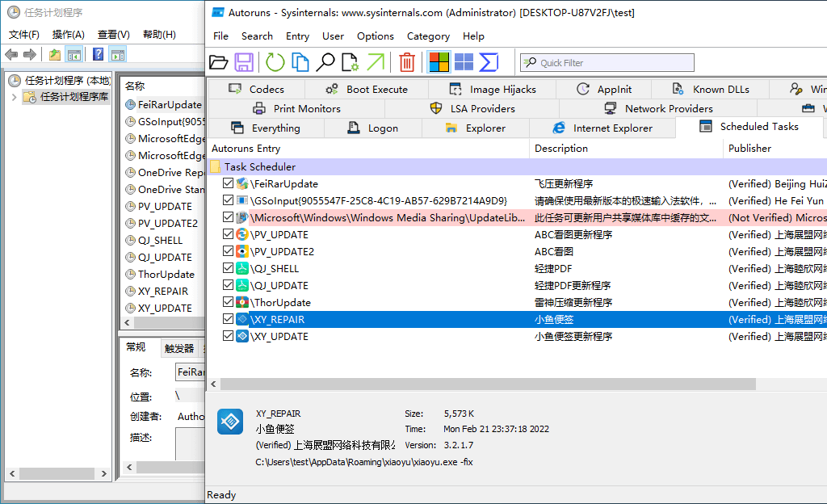Open the 操作(A) menu in Task Scheduler
The height and width of the screenshot is (504, 827).
pyautogui.click(x=68, y=34)
